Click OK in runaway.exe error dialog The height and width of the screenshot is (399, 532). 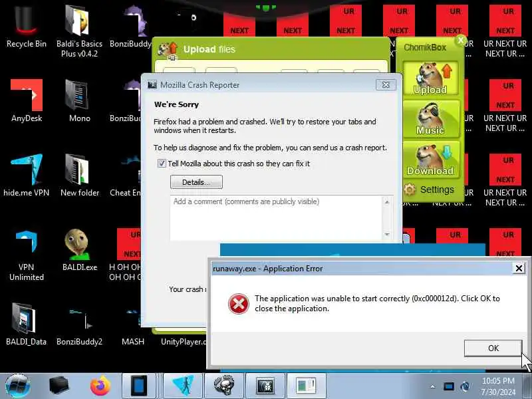pos(493,348)
